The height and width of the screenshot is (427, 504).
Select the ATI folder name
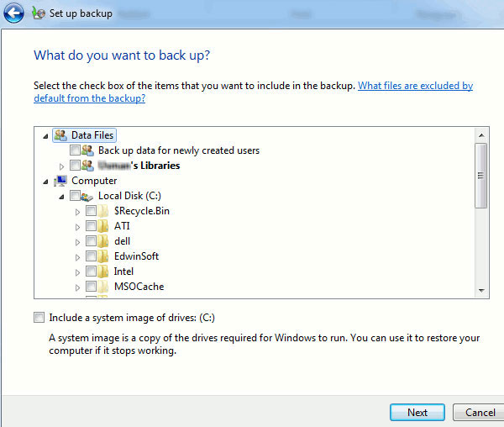tap(122, 226)
